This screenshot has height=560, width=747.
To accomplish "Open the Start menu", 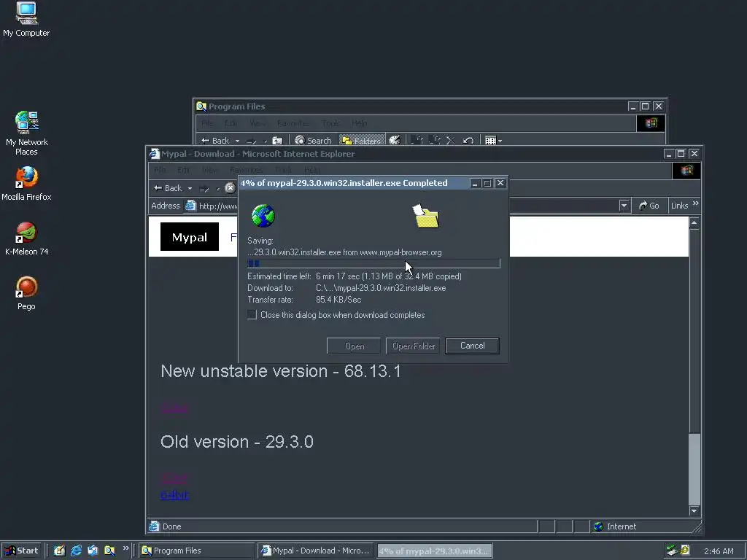I will tap(21, 551).
